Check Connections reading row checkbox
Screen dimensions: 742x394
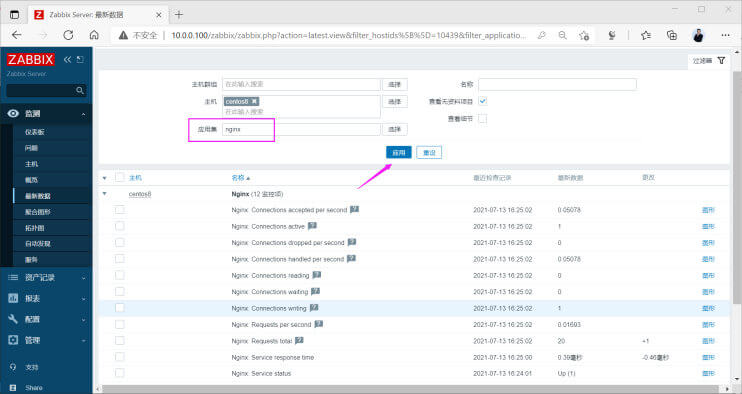click(x=120, y=275)
